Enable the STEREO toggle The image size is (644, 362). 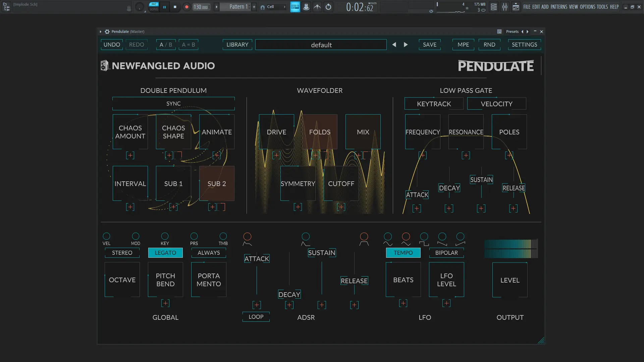tap(122, 253)
